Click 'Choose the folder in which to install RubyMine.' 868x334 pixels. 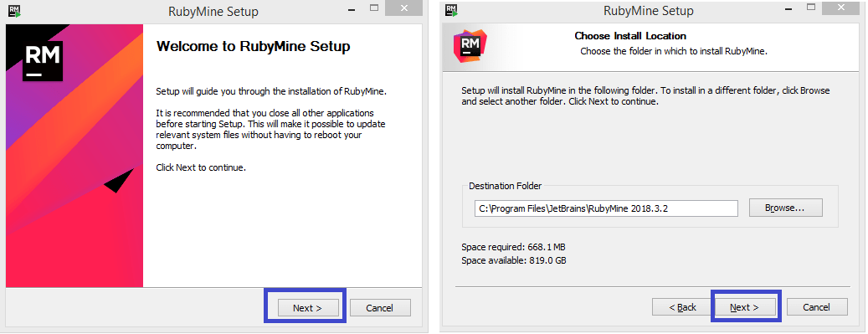click(x=674, y=51)
